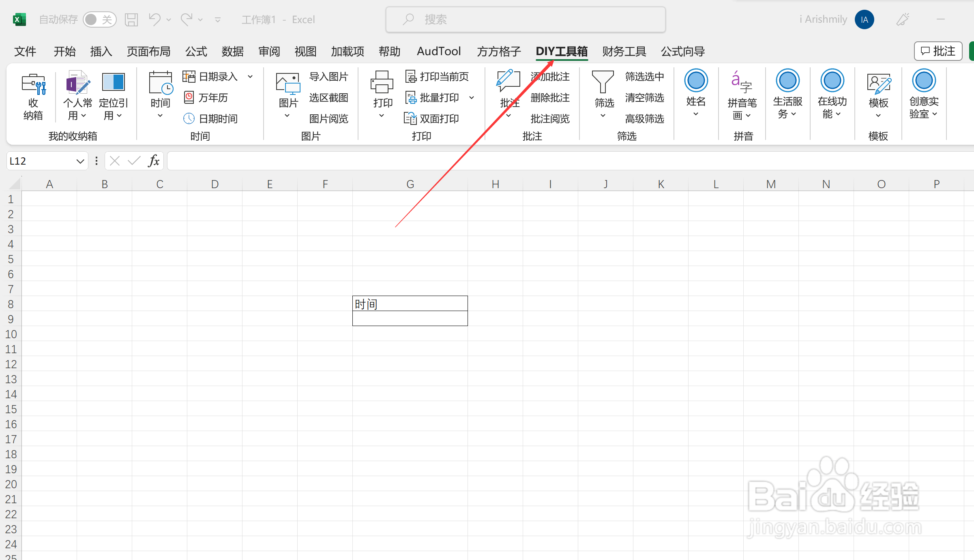Click the formula bar confirm checkmark
Image resolution: width=974 pixels, height=560 pixels.
coord(134,161)
